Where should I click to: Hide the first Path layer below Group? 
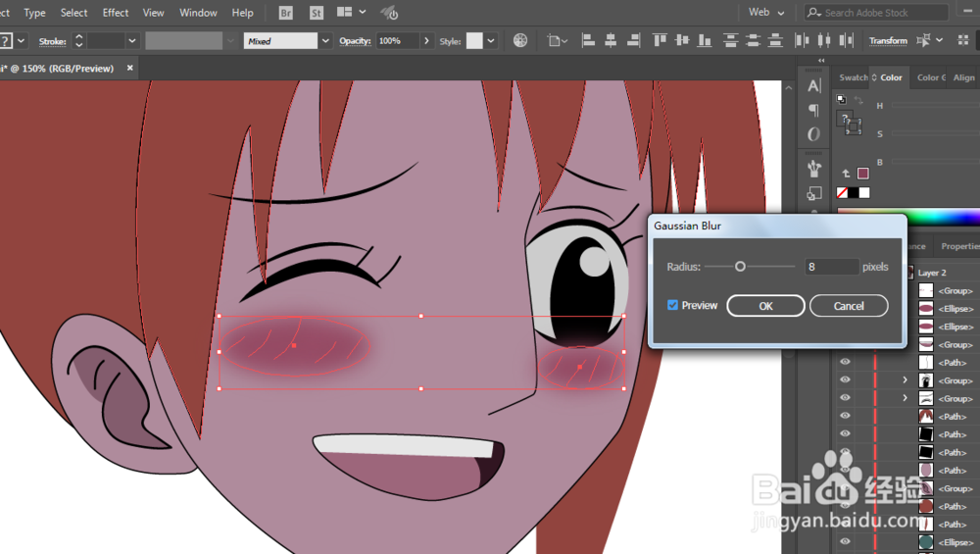pyautogui.click(x=845, y=362)
